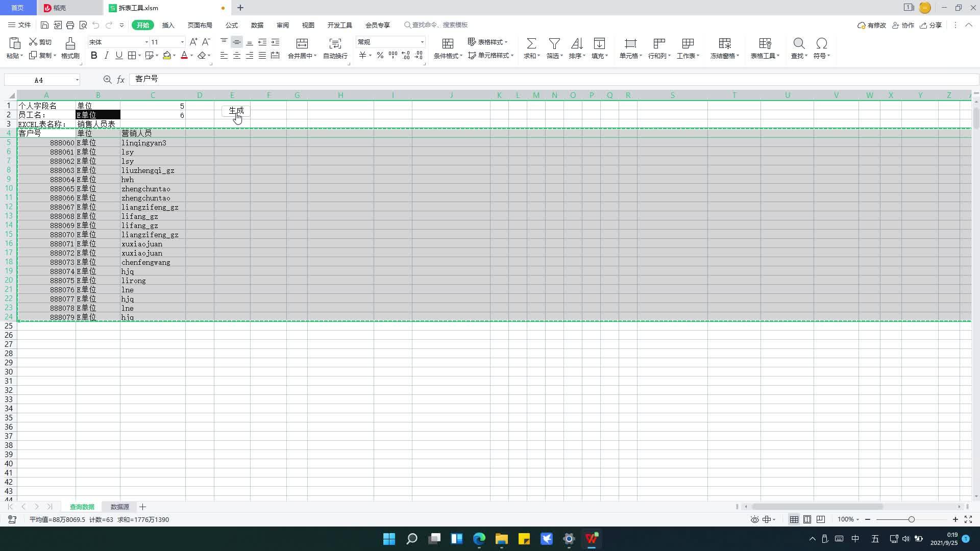The height and width of the screenshot is (551, 980).
Task: Click the Worksheet (工作表) icon
Action: 688,43
